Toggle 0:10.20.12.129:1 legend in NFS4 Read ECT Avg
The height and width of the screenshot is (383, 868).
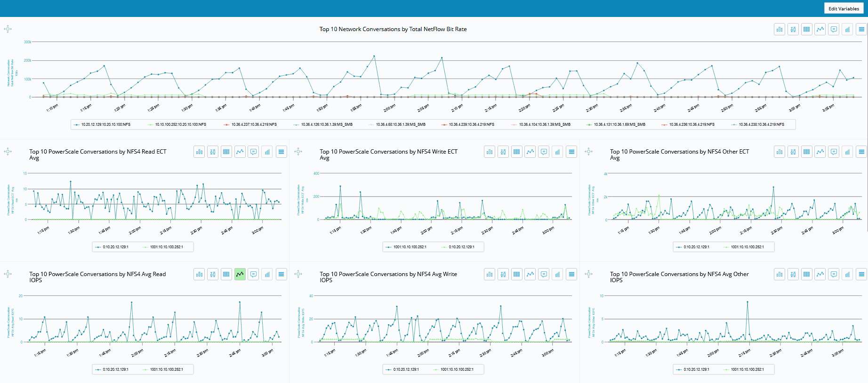(x=112, y=247)
